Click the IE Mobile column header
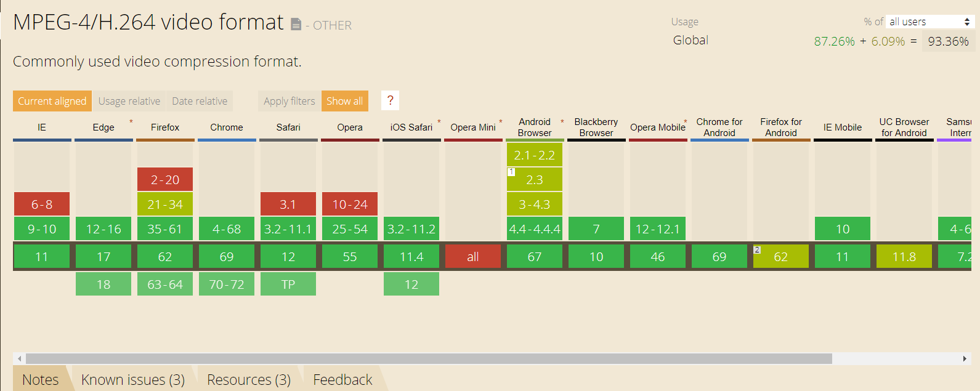The width and height of the screenshot is (980, 391). 843,127
